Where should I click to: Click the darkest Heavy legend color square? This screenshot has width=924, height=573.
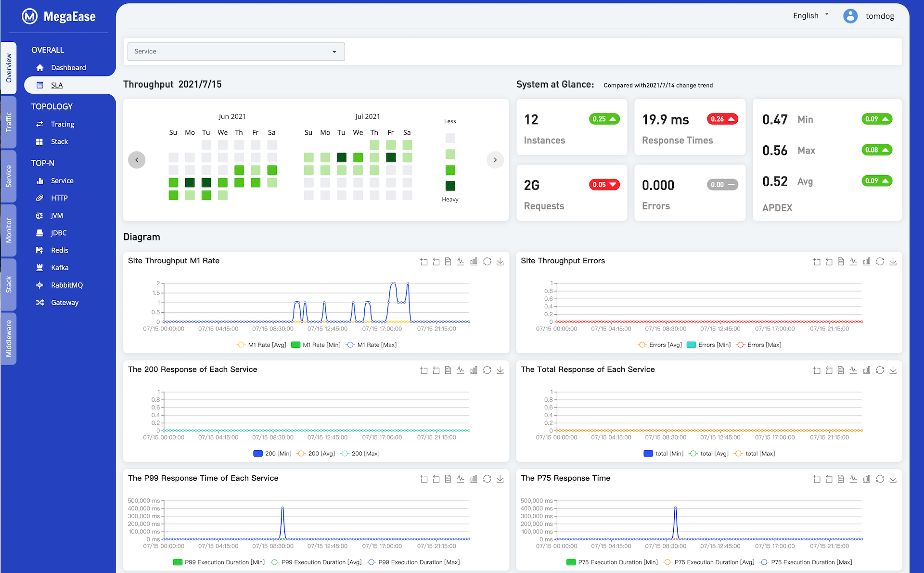point(450,186)
